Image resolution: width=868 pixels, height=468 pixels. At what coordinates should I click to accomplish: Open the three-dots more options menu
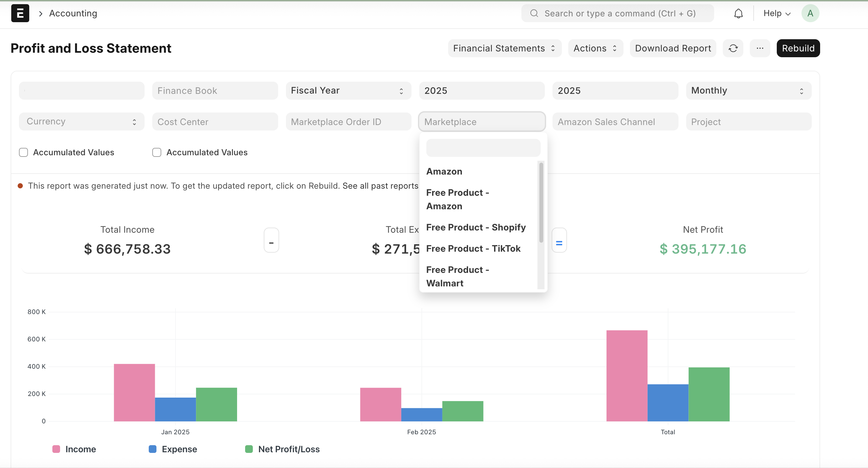click(759, 48)
